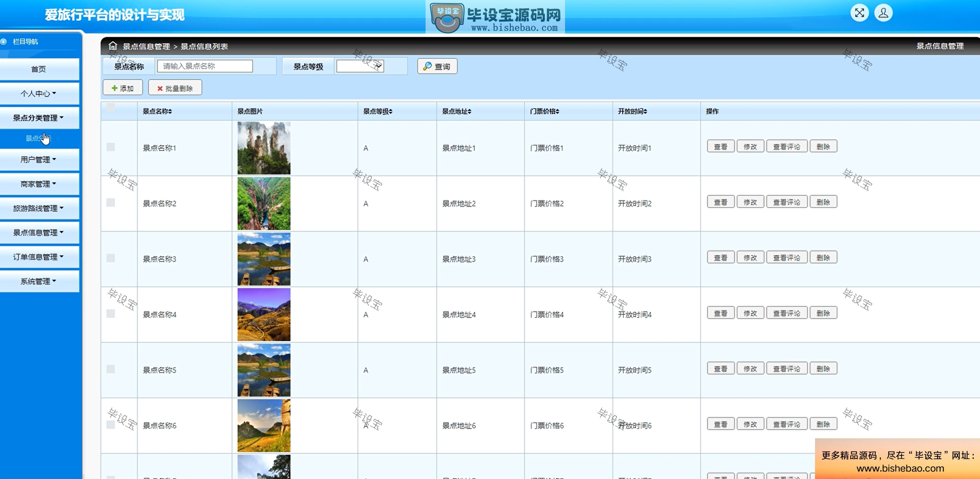Open the 景点名称2 green canyon thumbnail
This screenshot has width=980, height=479.
point(264,204)
